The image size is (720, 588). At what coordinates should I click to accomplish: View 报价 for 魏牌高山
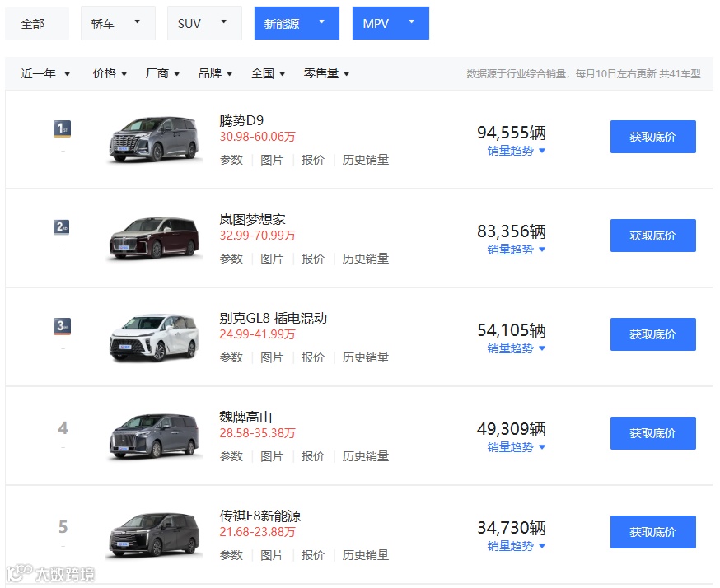313,455
